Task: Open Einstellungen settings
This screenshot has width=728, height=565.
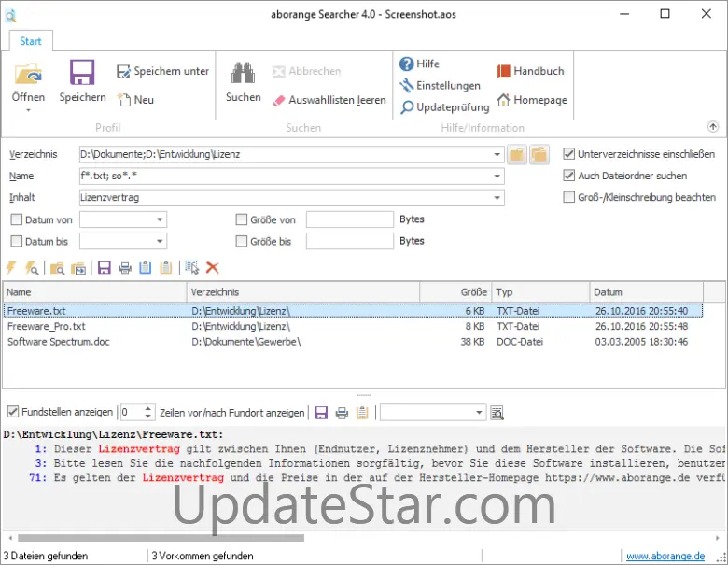Action: pyautogui.click(x=440, y=86)
